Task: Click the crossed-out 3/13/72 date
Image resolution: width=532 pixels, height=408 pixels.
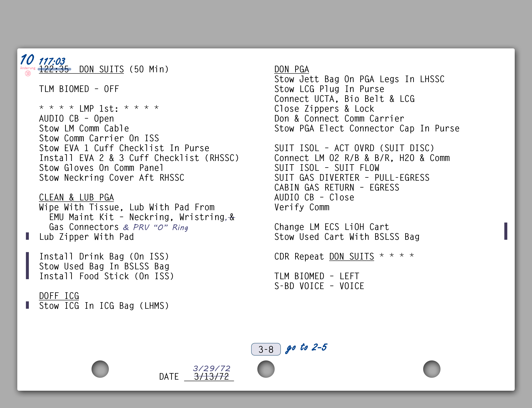Action: [211, 377]
